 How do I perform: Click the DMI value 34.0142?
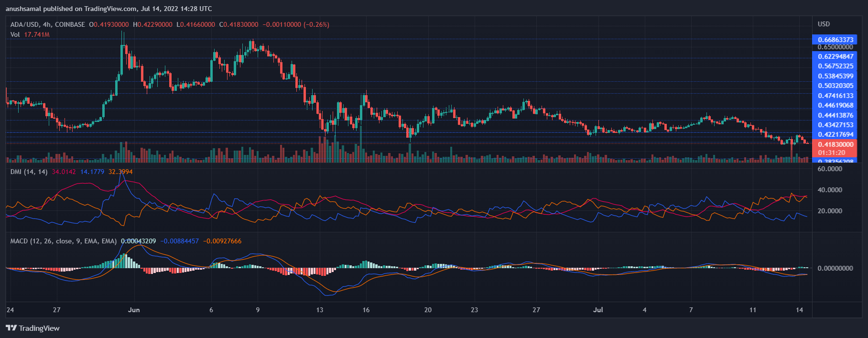pyautogui.click(x=64, y=172)
